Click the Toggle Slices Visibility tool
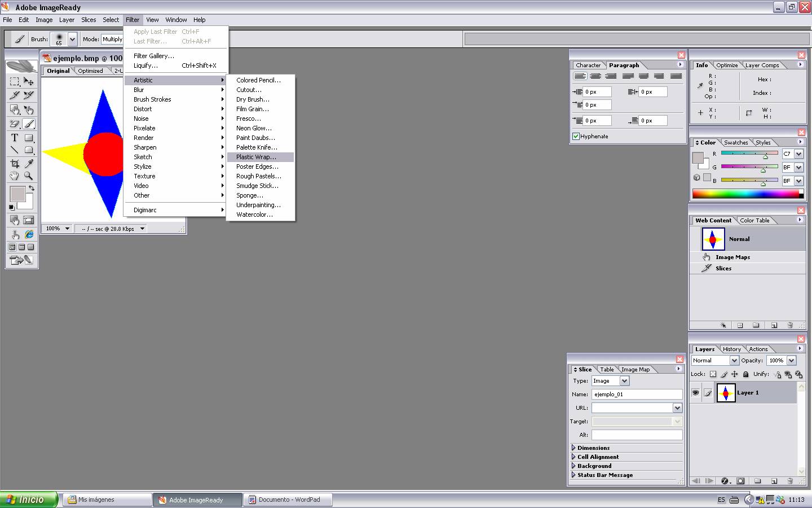 (29, 220)
